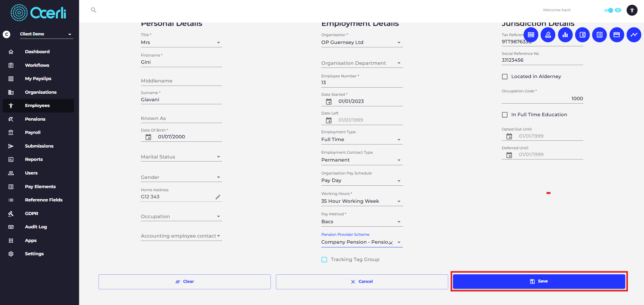The image size is (644, 305).
Task: Click the money/banknote floating action icon
Action: pos(531,35)
